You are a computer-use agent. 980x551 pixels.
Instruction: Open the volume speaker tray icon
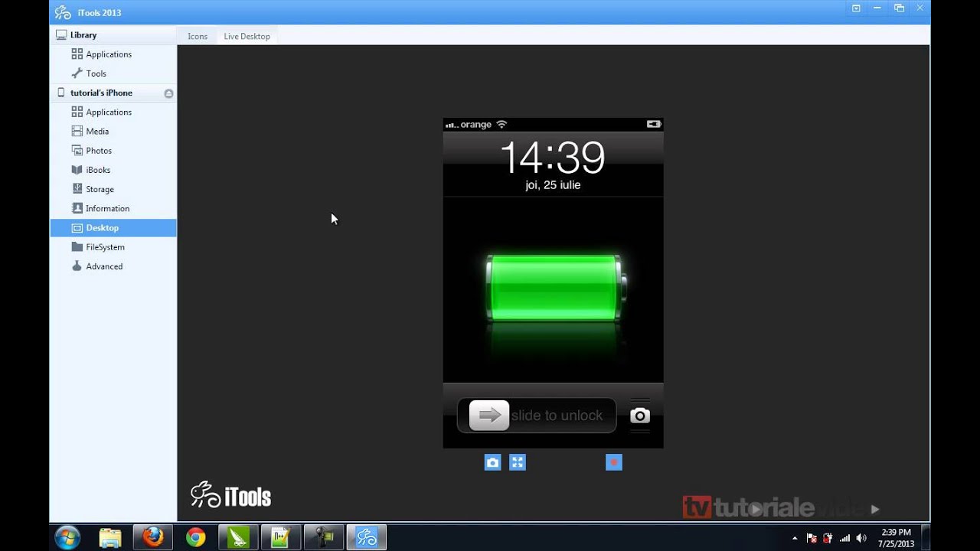click(x=861, y=538)
